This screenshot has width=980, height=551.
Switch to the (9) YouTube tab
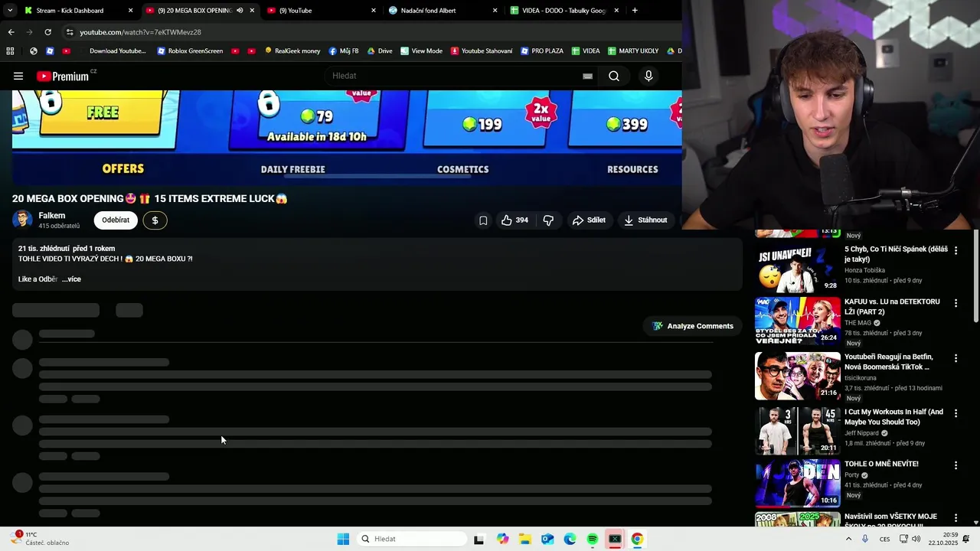click(x=322, y=11)
